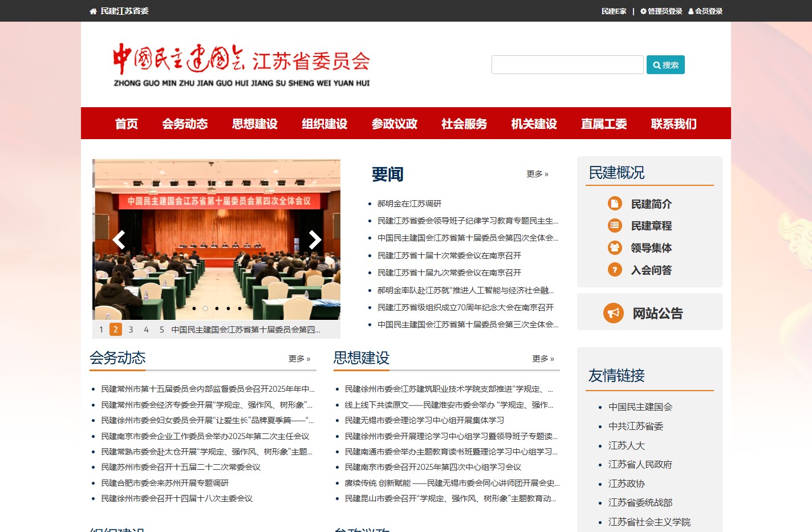The image size is (812, 532).
Task: Click the 民建简介 document icon
Action: (615, 204)
